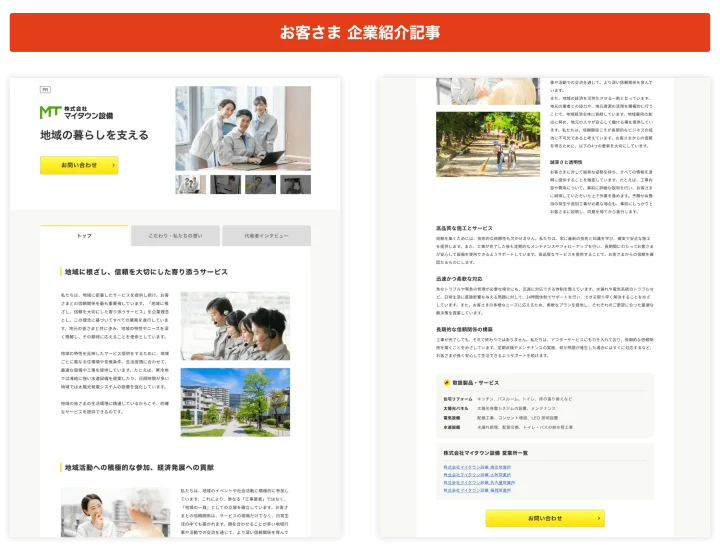Click the arrow on the bottom お問い合わせ button

(598, 518)
